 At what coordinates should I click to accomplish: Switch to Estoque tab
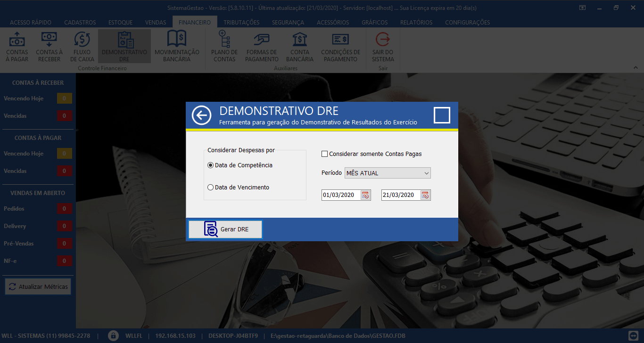click(x=120, y=22)
